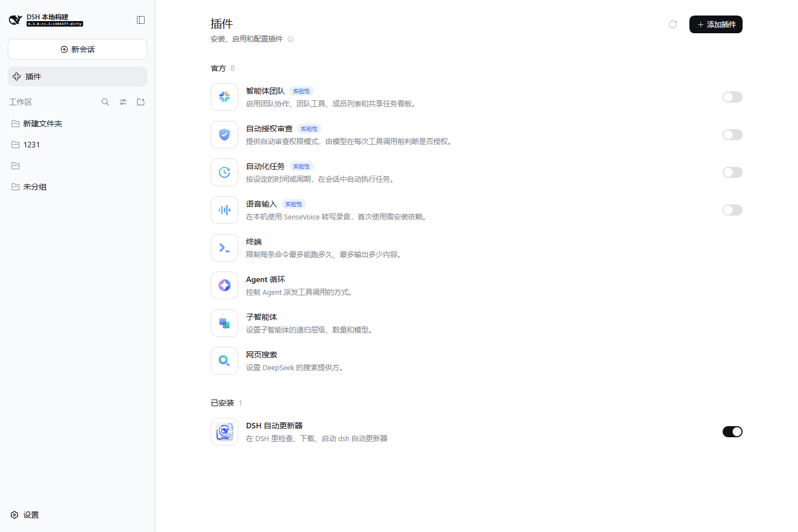Click the 已安装 section heading
798x532 pixels.
(x=222, y=403)
